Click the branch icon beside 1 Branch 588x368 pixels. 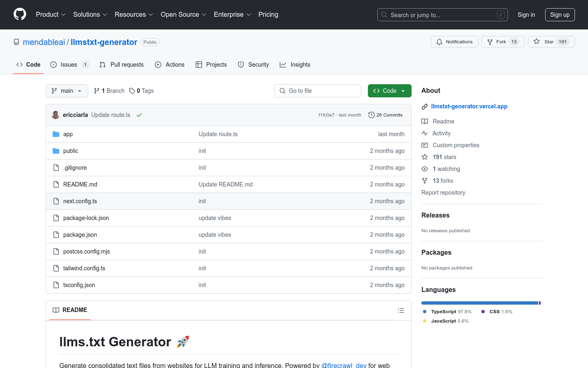point(97,91)
